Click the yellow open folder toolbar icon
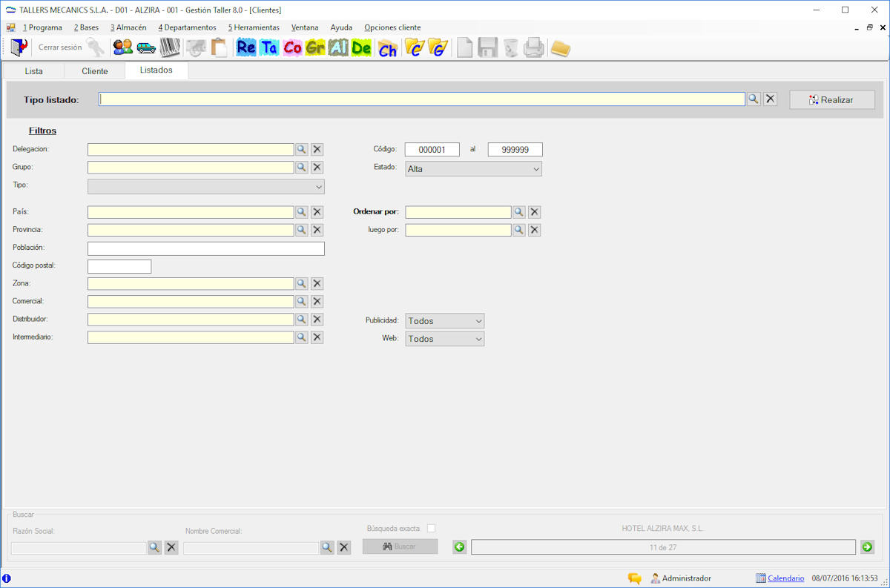Screen dimensions: 890x588 [x=560, y=48]
